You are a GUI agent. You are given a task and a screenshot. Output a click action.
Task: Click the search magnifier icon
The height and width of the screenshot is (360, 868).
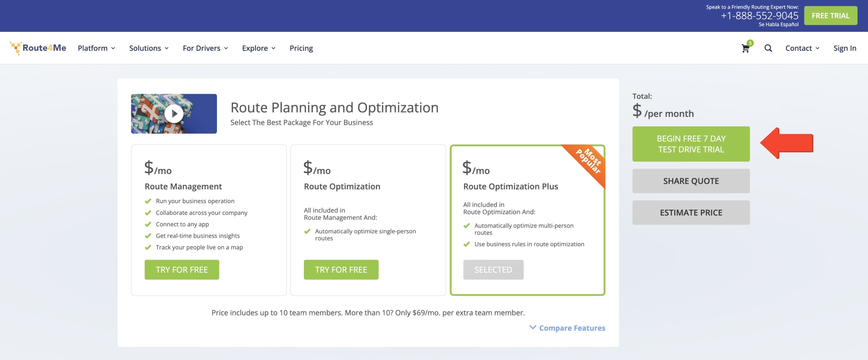tap(768, 48)
